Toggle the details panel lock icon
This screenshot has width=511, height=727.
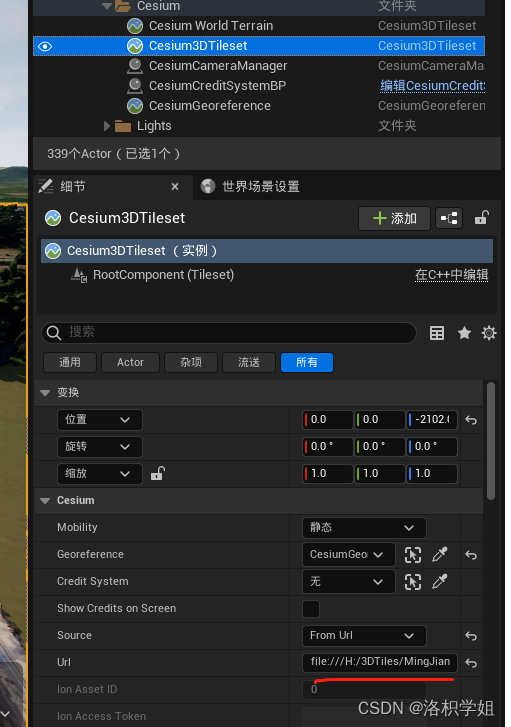click(482, 217)
